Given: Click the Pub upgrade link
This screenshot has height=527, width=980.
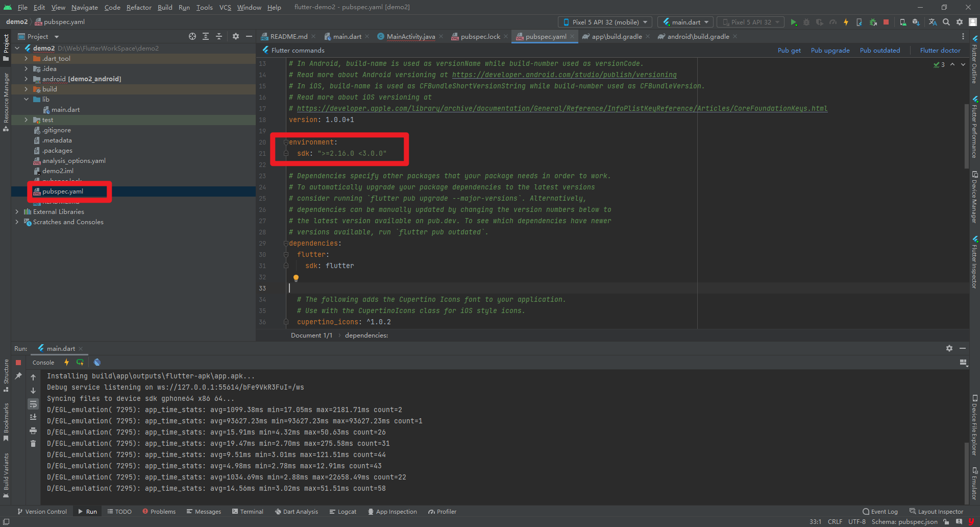Looking at the screenshot, I should (830, 51).
